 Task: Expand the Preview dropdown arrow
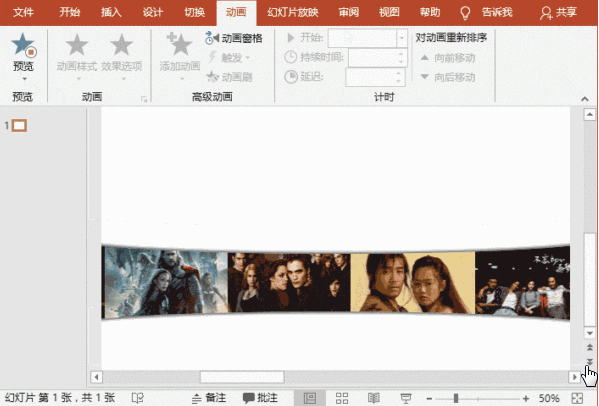(24, 79)
